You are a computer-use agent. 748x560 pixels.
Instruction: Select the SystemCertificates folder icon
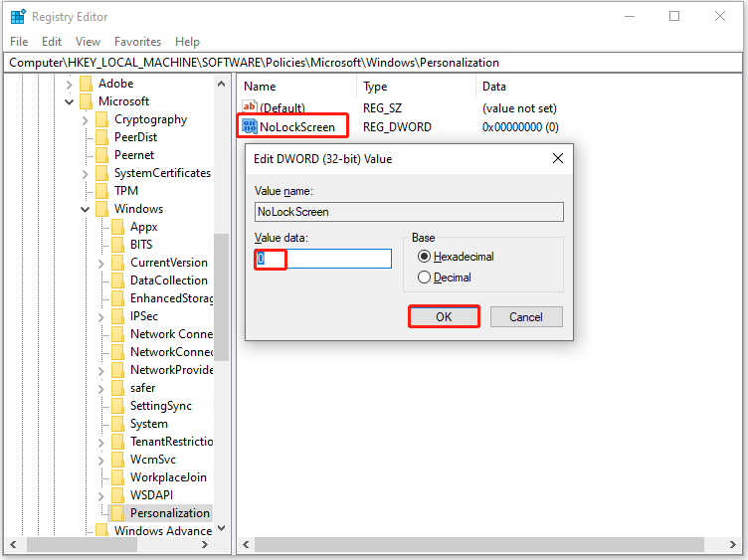(101, 173)
